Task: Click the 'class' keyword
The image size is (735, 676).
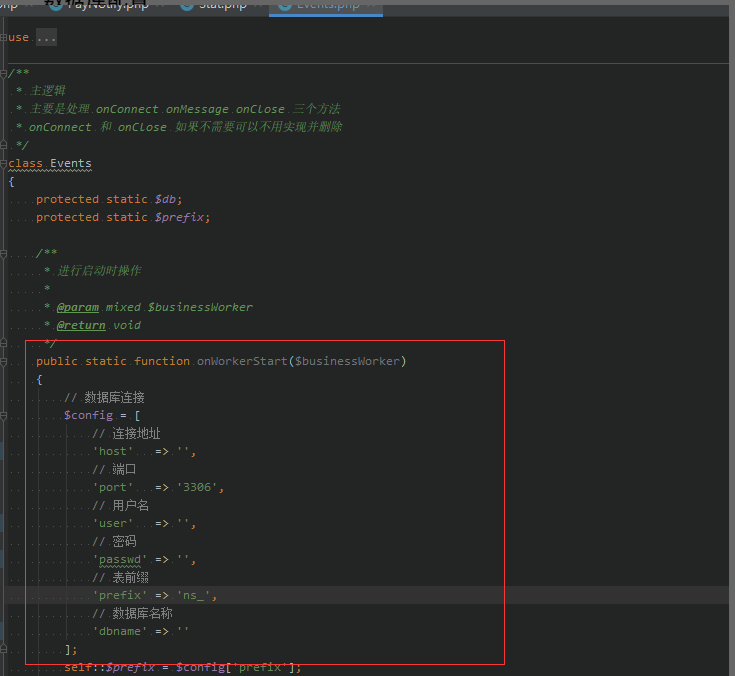Action: pyautogui.click(x=25, y=164)
